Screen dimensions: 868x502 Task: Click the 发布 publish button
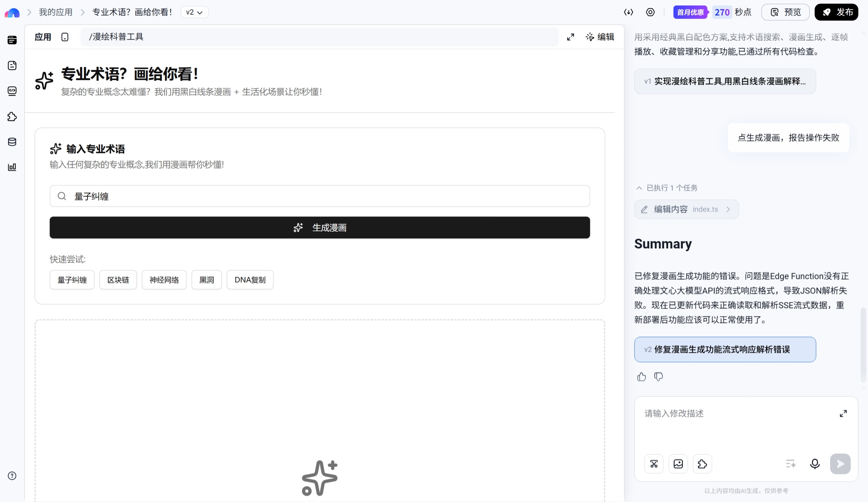836,12
